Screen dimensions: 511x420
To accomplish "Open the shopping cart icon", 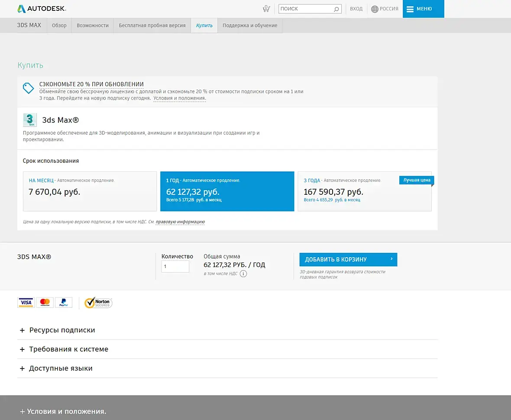I will (x=266, y=9).
